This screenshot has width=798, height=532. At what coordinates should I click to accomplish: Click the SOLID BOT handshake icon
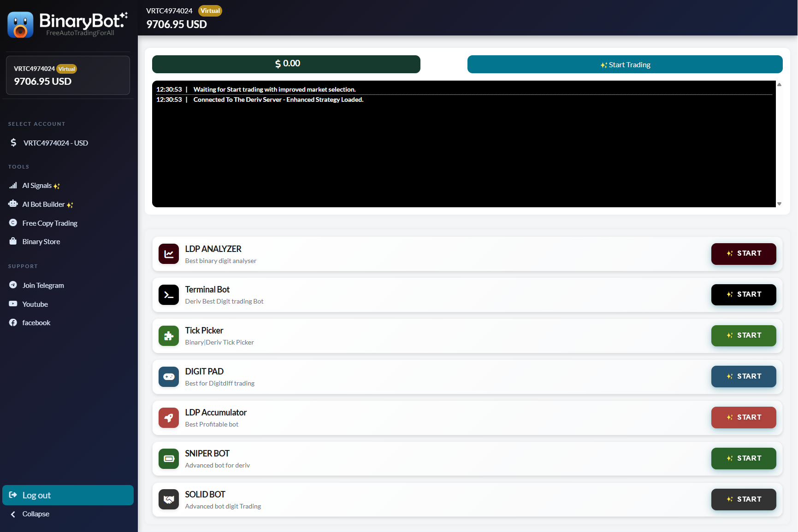point(169,499)
